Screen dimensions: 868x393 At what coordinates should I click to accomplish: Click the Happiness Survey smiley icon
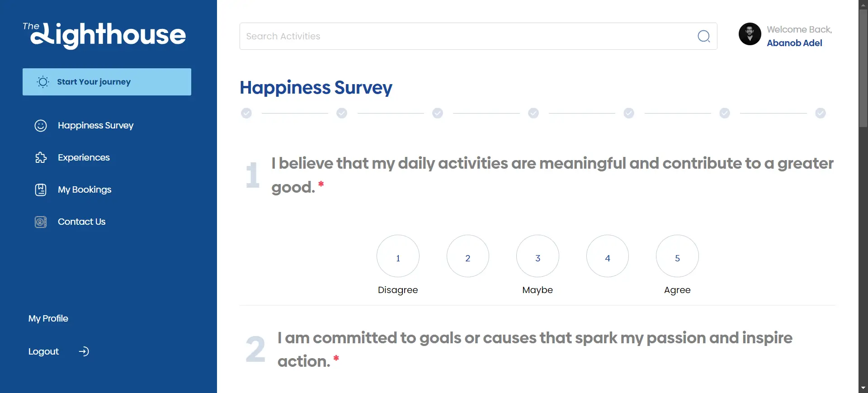(41, 126)
